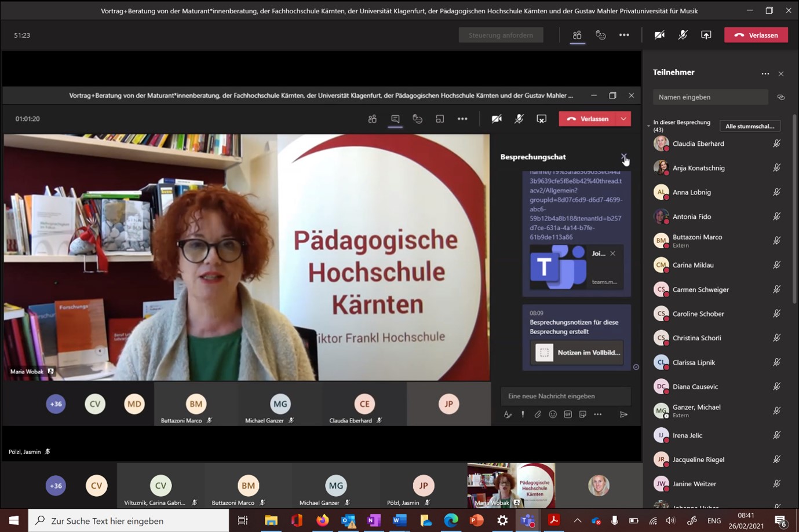The width and height of the screenshot is (799, 532).
Task: Open reactions in the outer Teams toolbar
Action: (601, 35)
